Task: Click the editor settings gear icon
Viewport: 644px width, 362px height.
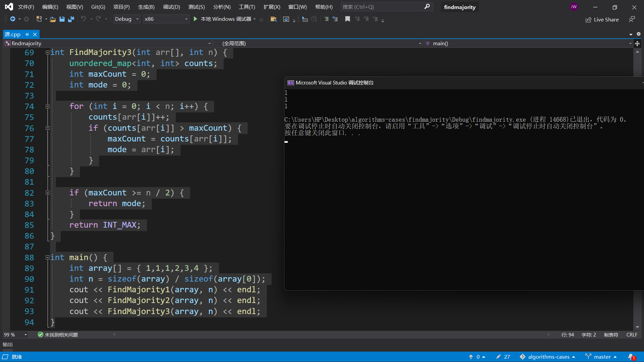Action: [x=639, y=34]
